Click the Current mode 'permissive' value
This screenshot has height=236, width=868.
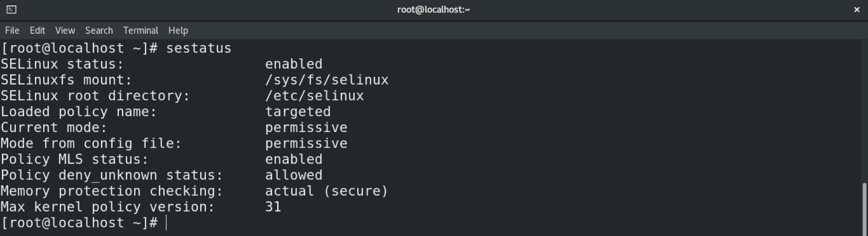tap(306, 128)
